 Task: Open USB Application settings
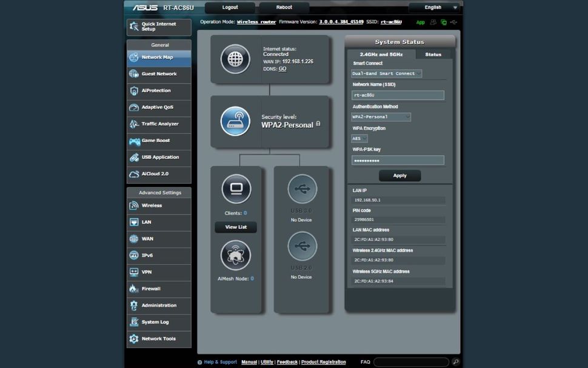tap(159, 157)
